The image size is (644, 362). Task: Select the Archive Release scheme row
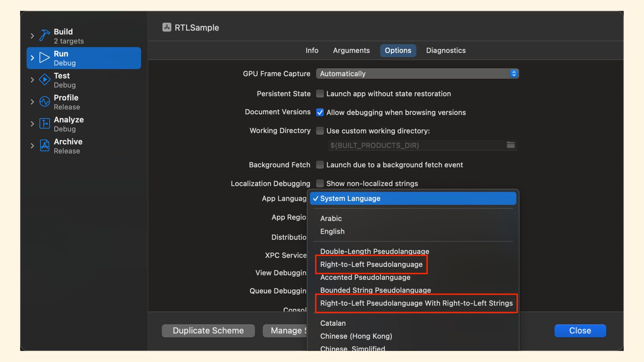[x=84, y=146]
